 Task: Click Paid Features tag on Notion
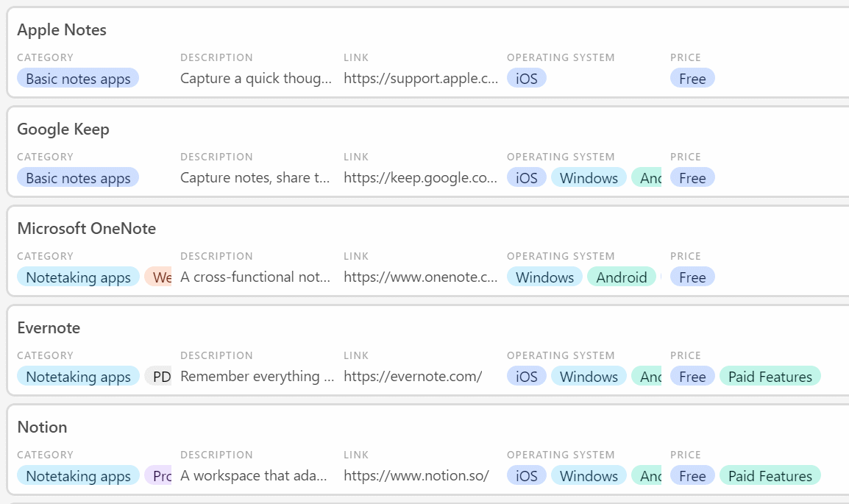coord(770,476)
